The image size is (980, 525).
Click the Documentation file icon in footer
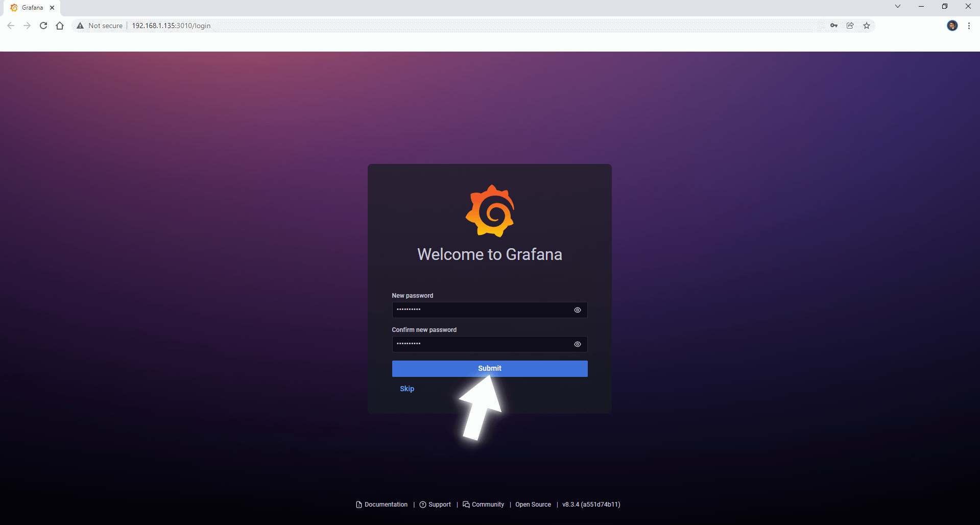click(x=359, y=505)
